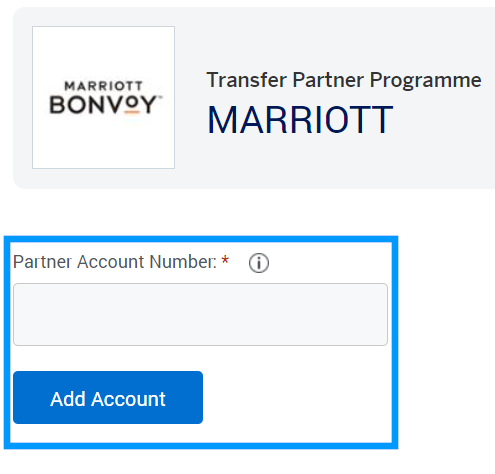
Task: Click the large MARRIOTT programme heading
Action: (300, 120)
